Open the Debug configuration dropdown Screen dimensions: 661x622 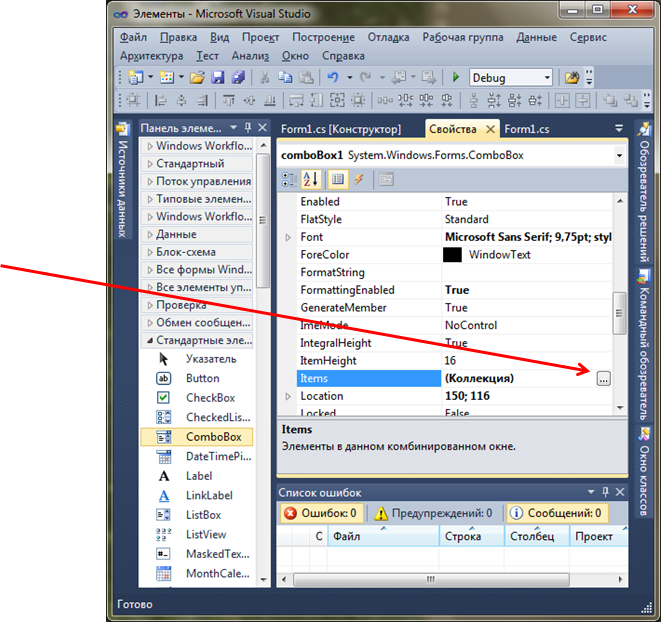click(546, 78)
